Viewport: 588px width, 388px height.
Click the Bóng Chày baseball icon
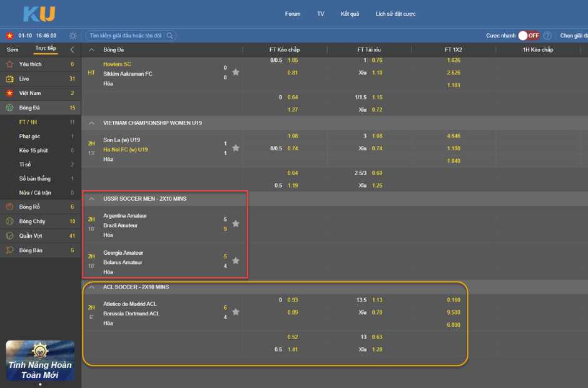pyautogui.click(x=10, y=222)
